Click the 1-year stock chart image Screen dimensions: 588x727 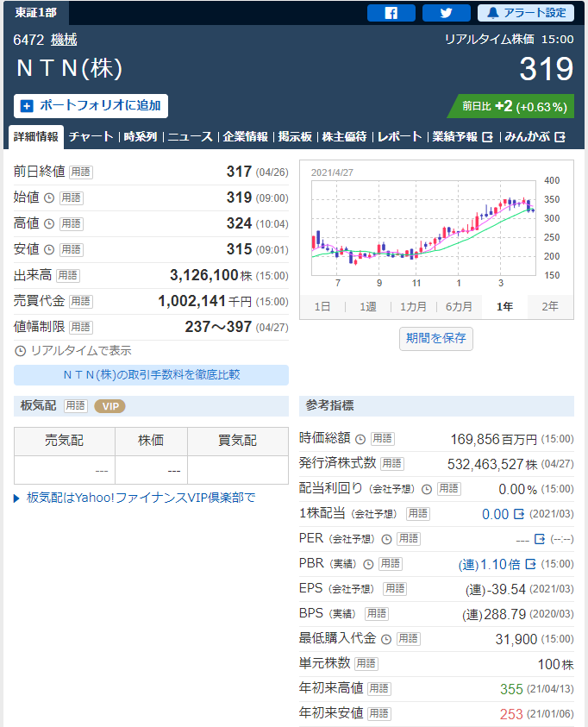(x=435, y=229)
